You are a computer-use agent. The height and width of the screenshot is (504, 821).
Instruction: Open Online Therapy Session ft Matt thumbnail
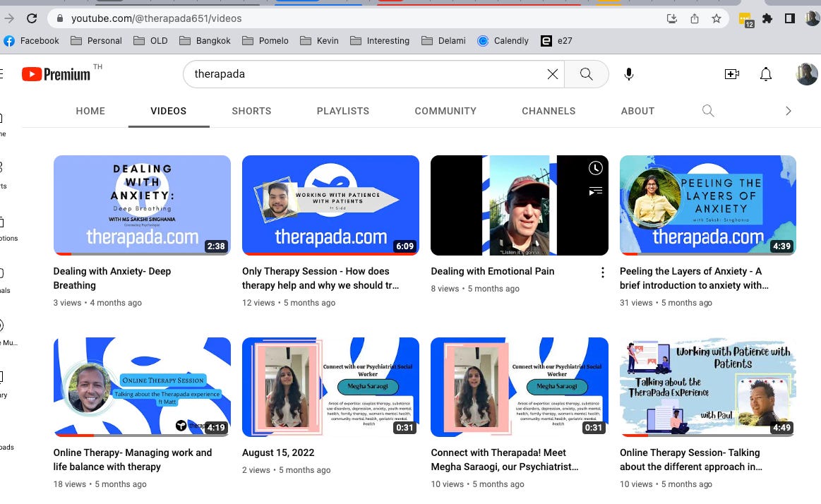[142, 387]
